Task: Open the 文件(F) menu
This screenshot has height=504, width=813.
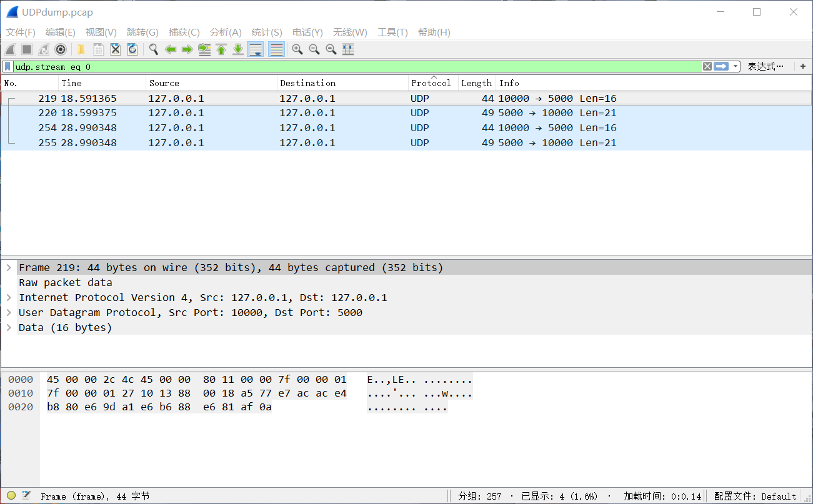Action: coord(21,32)
